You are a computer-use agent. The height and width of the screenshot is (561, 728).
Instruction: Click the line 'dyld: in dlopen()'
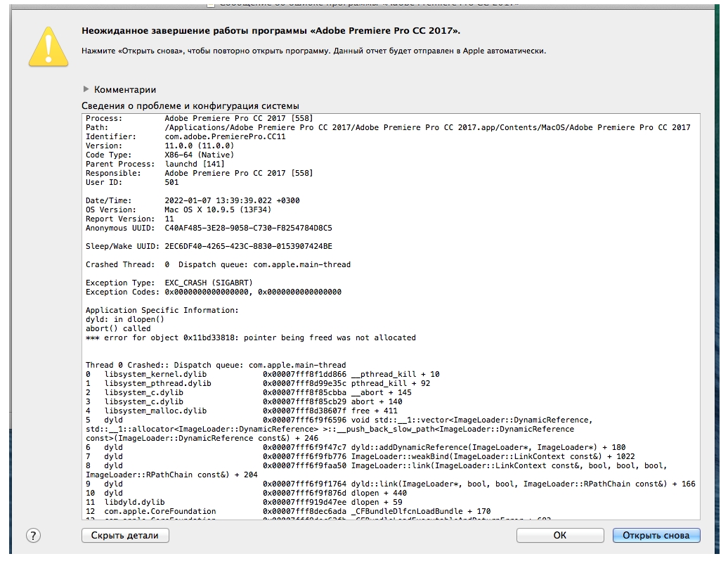click(125, 319)
